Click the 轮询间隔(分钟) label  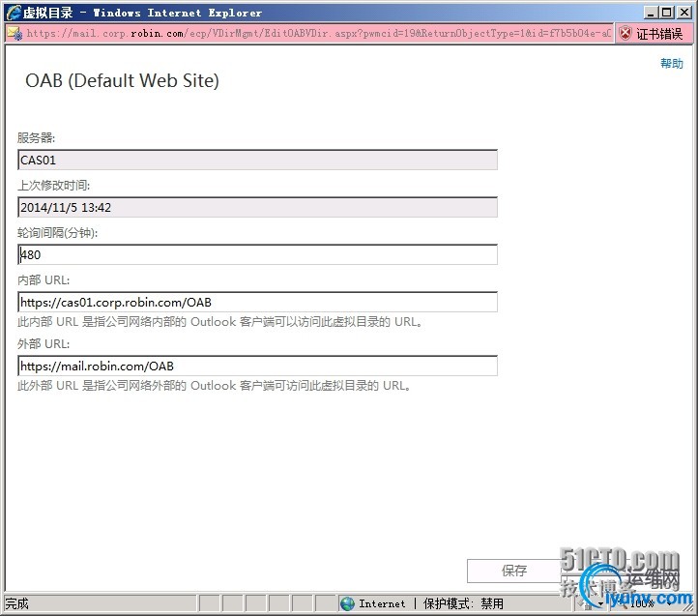tap(57, 232)
